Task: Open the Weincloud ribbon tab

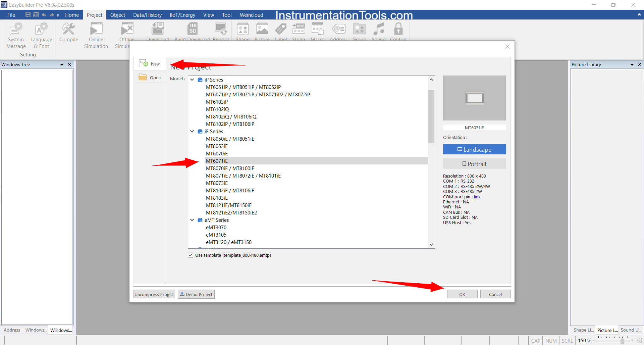Action: tap(251, 15)
